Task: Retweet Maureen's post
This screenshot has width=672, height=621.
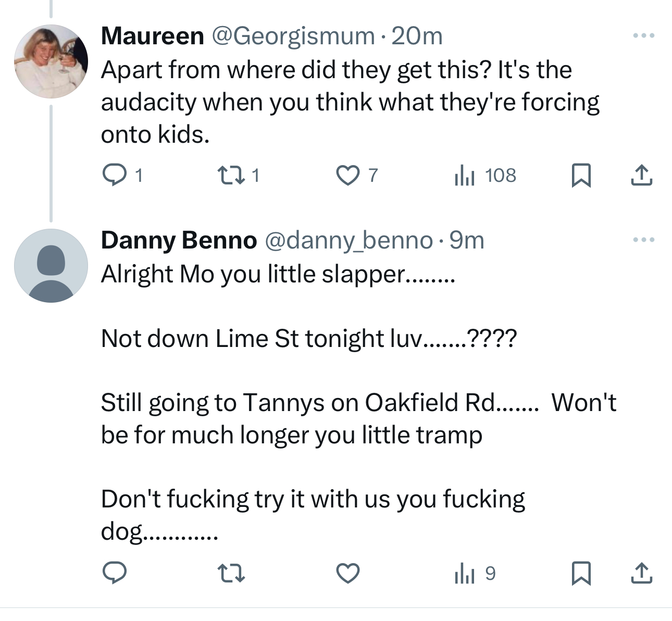Action: tap(230, 175)
